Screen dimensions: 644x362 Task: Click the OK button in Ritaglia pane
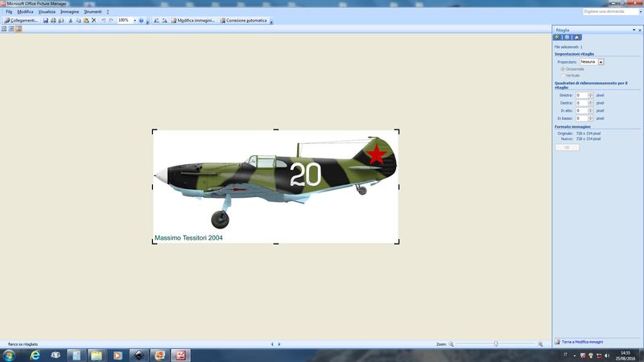[x=567, y=147]
